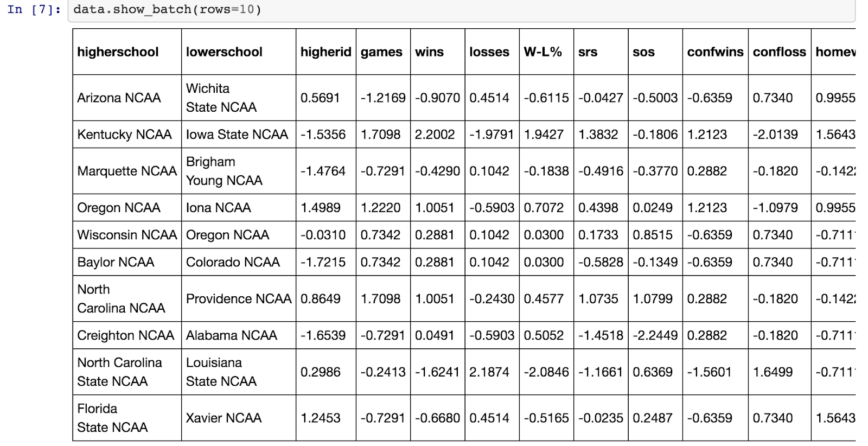Click the Wisconsin NCAA cell

pyautogui.click(x=127, y=234)
